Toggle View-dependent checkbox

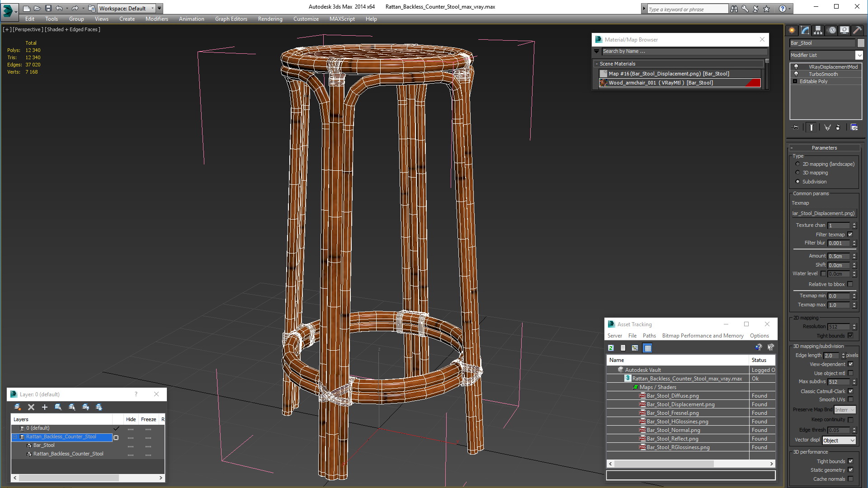coord(850,364)
